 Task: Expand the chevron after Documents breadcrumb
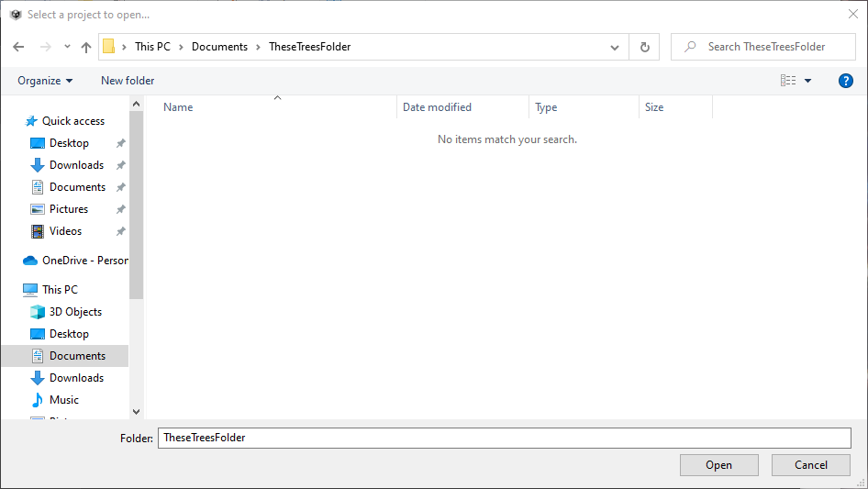click(x=258, y=47)
